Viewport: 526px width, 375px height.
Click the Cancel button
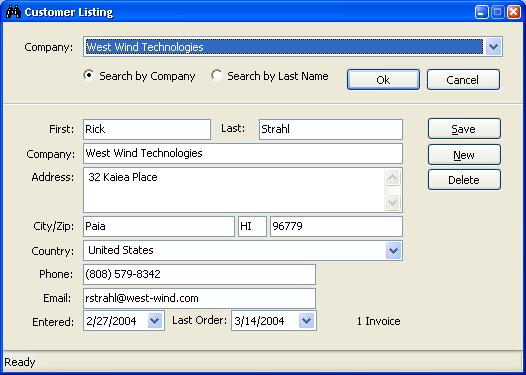tap(463, 80)
